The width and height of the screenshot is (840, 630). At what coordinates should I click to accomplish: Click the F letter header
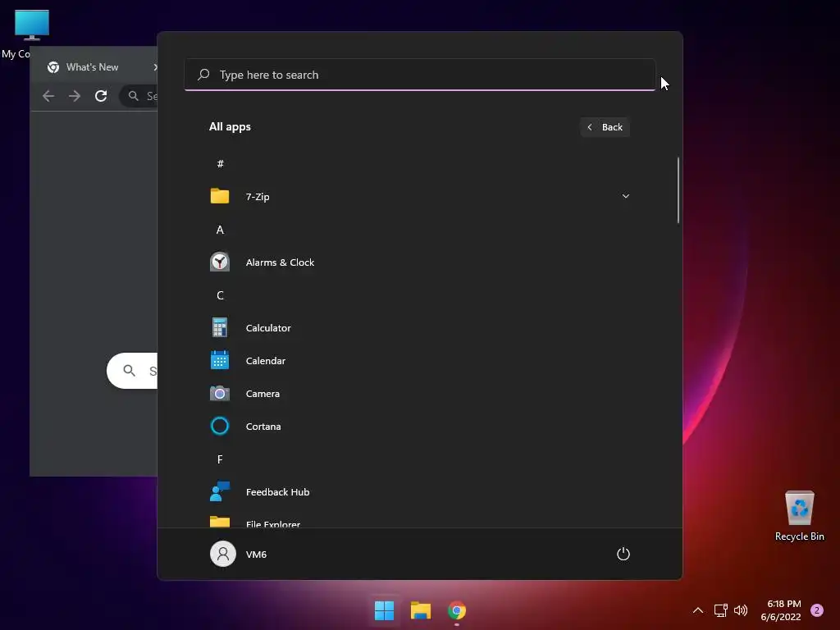[220, 459]
